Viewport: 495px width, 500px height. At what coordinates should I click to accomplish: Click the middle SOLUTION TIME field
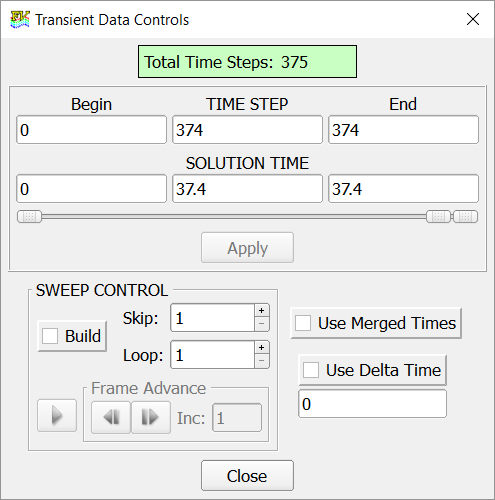(x=247, y=189)
